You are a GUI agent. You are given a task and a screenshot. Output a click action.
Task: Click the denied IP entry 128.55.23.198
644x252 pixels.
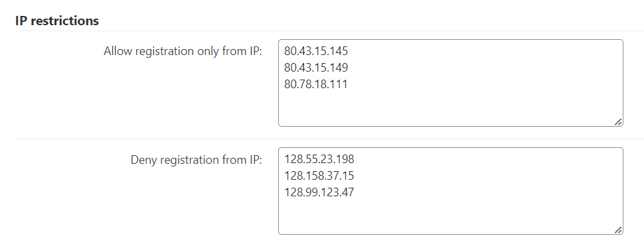pyautogui.click(x=319, y=159)
